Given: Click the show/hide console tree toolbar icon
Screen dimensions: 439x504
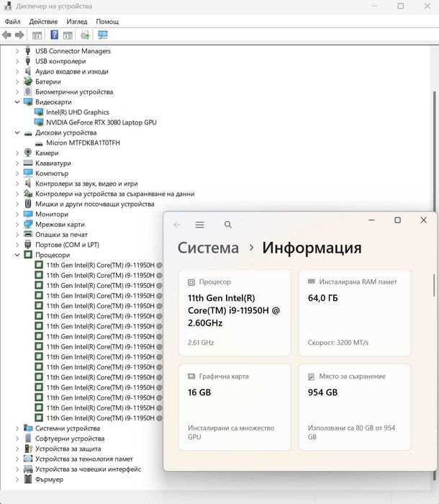Looking at the screenshot, I should (37, 35).
